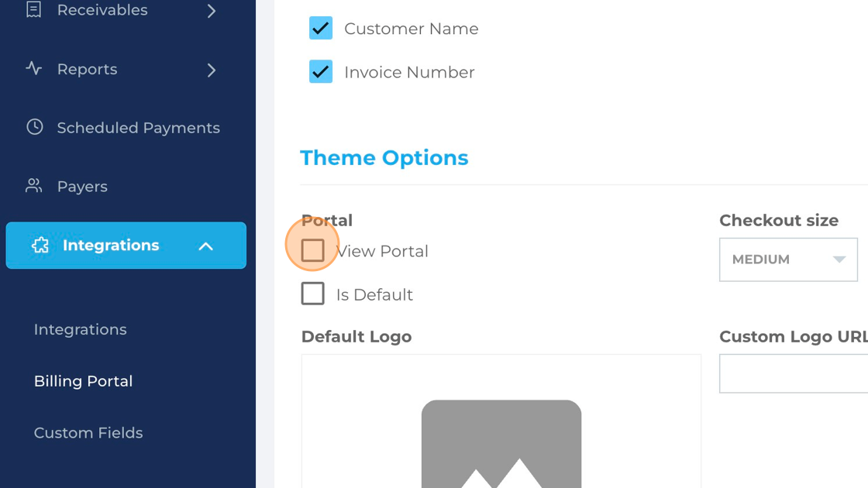868x488 pixels.
Task: Click the Is Default label
Action: [x=374, y=295]
